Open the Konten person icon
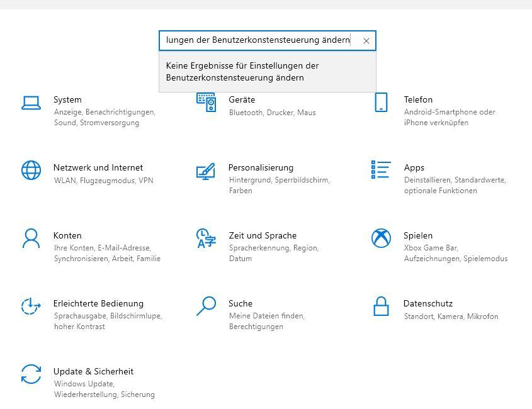This screenshot has width=532, height=409. (x=31, y=238)
